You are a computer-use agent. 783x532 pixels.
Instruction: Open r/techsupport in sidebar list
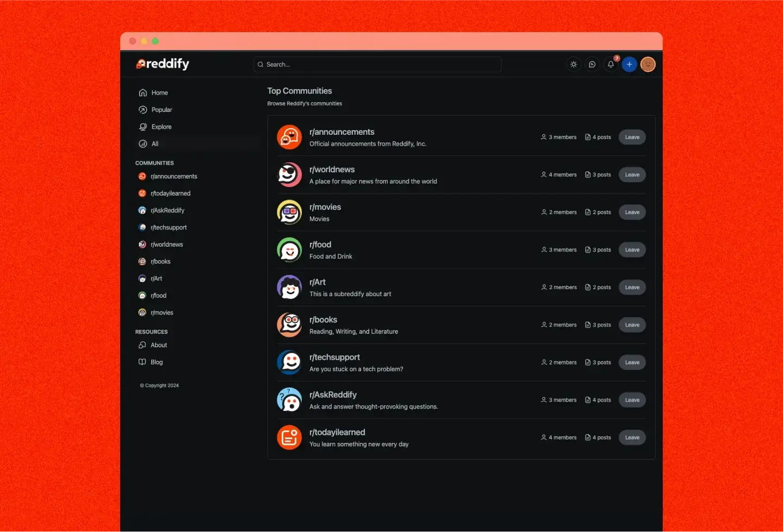pos(163,228)
